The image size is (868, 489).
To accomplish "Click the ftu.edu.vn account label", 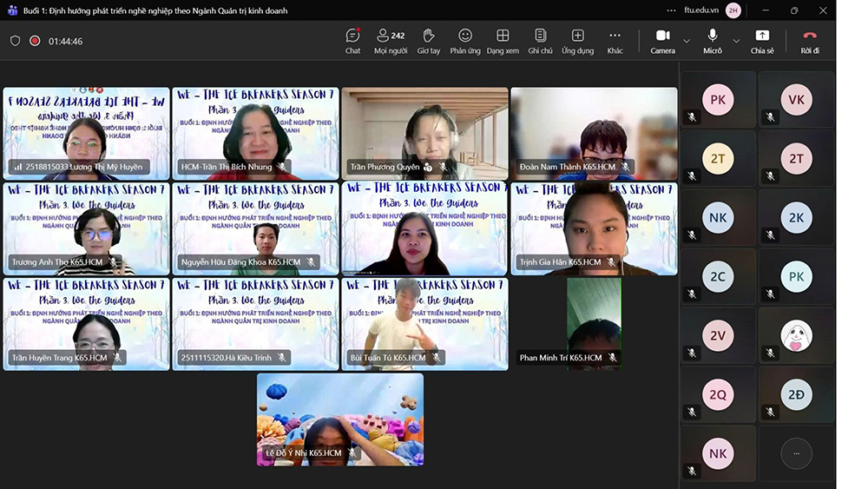I will 701,10.
